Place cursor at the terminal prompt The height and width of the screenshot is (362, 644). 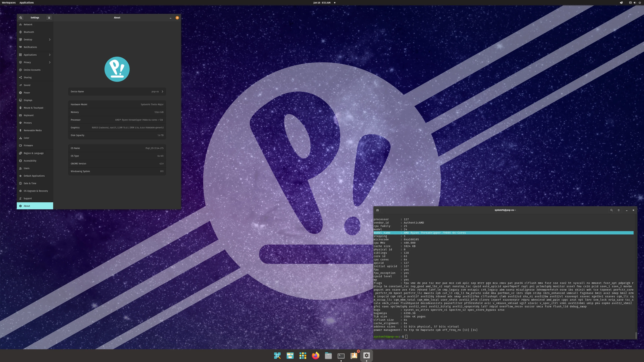pos(406,337)
